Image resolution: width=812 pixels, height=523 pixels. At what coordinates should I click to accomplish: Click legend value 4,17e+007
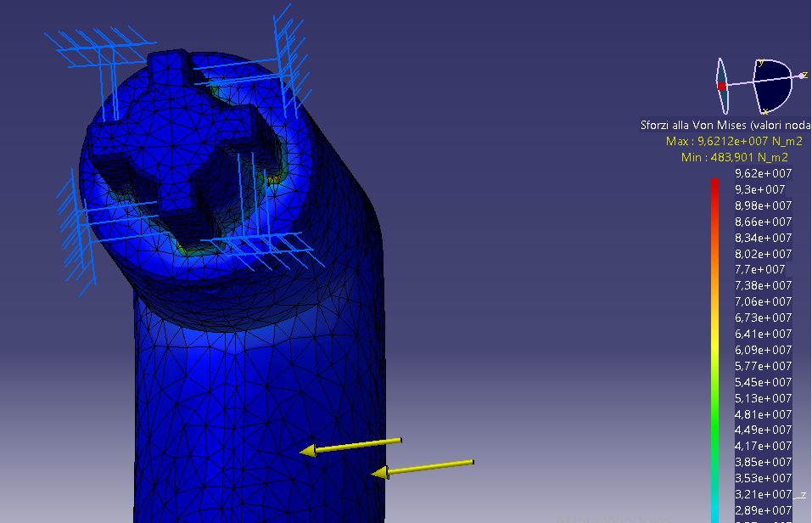[764, 446]
